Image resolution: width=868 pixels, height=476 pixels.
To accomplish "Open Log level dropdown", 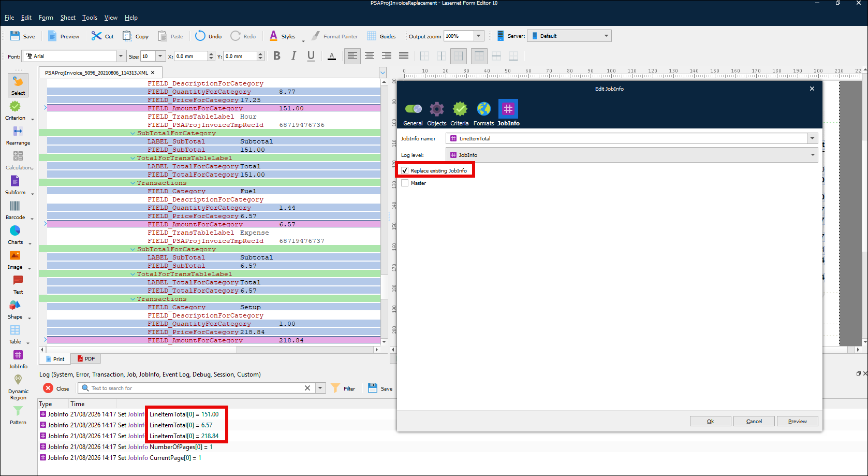I will (x=813, y=155).
